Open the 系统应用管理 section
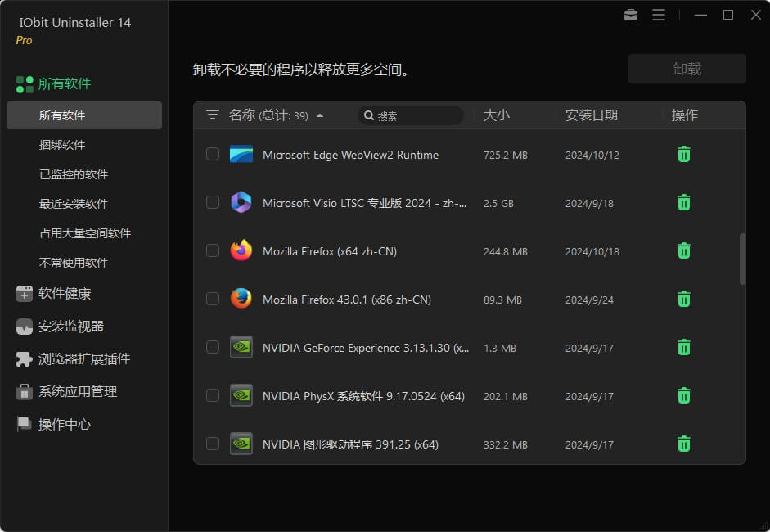770x532 pixels. click(x=78, y=391)
